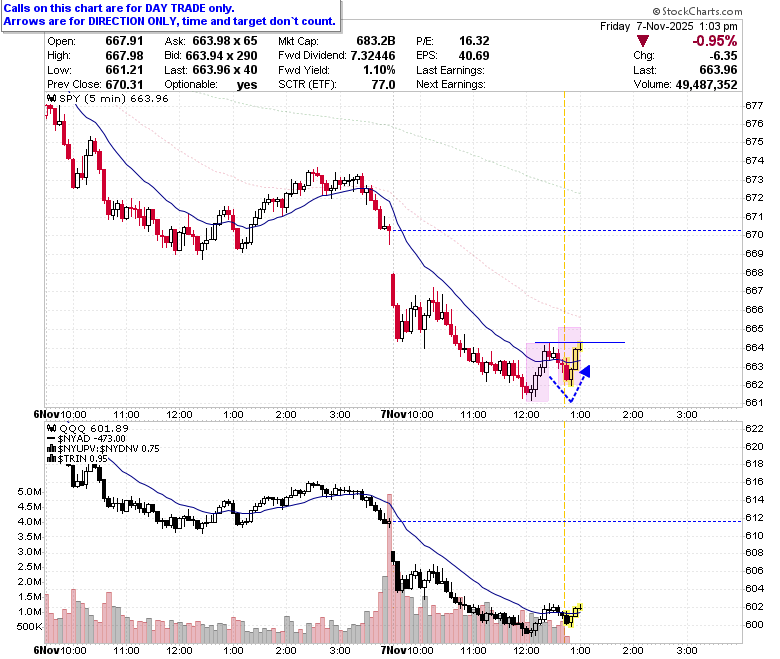780x659 pixels.
Task: Click the Volume value 49,487,352
Action: (x=706, y=85)
